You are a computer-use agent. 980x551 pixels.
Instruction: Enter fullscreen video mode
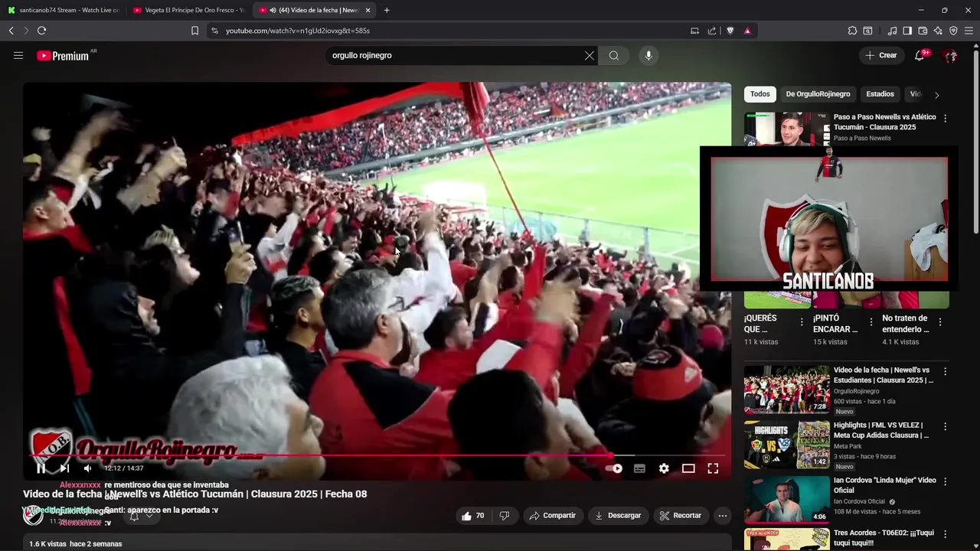pyautogui.click(x=713, y=468)
